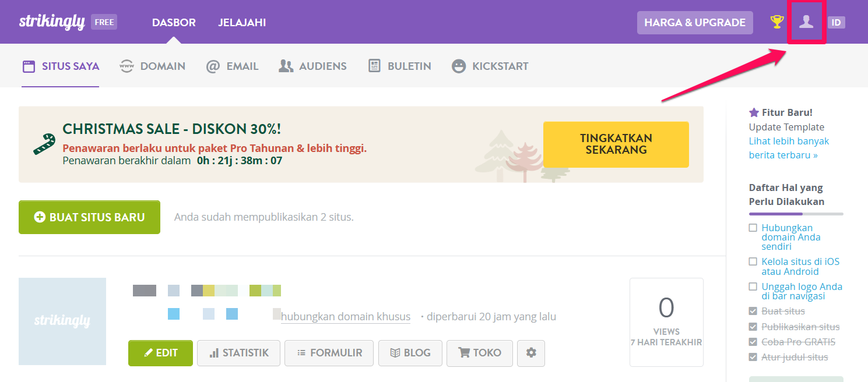Click the www globe icon beside DOMAIN
The height and width of the screenshot is (382, 868).
pyautogui.click(x=126, y=66)
